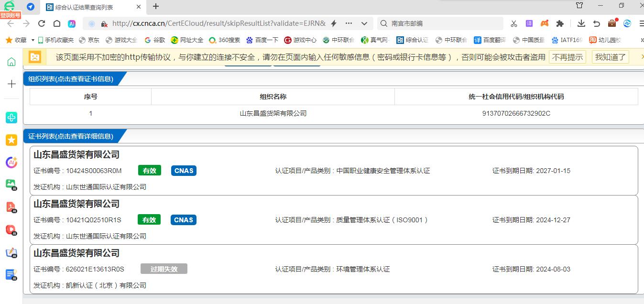Open the 百度翻译 bookmark

[489, 40]
